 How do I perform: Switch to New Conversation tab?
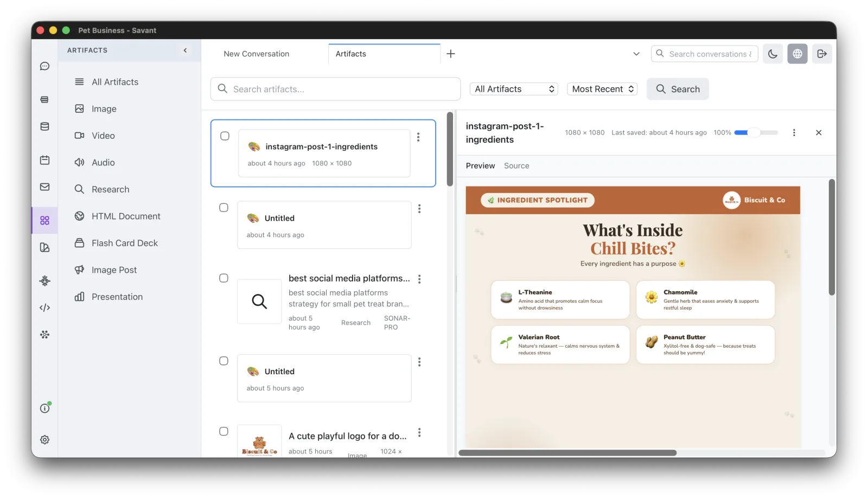(x=257, y=54)
